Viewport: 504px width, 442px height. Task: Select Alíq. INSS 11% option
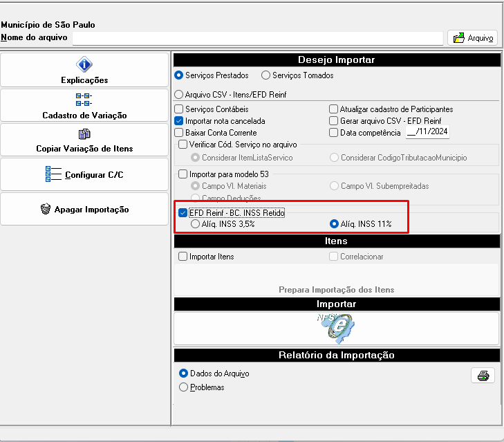(361, 224)
